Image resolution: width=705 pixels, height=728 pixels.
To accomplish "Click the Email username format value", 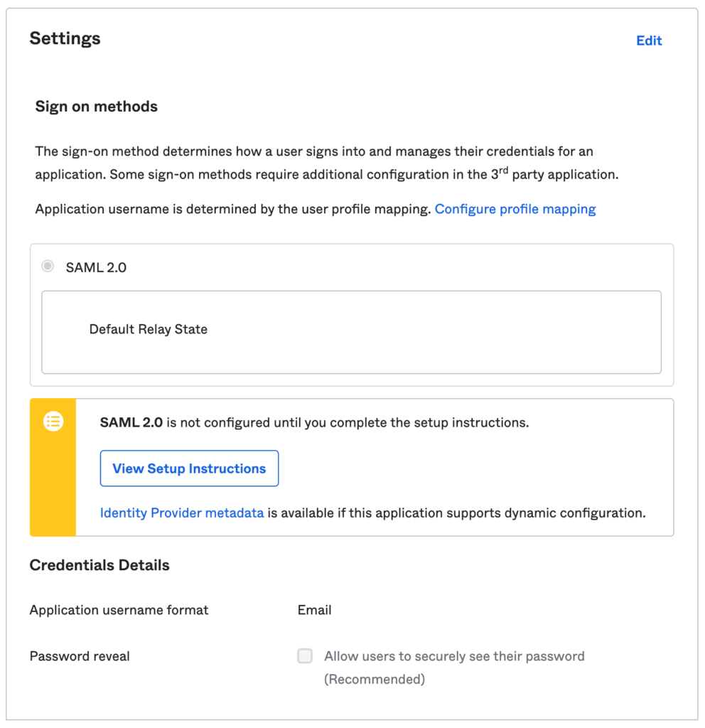I will pos(314,610).
